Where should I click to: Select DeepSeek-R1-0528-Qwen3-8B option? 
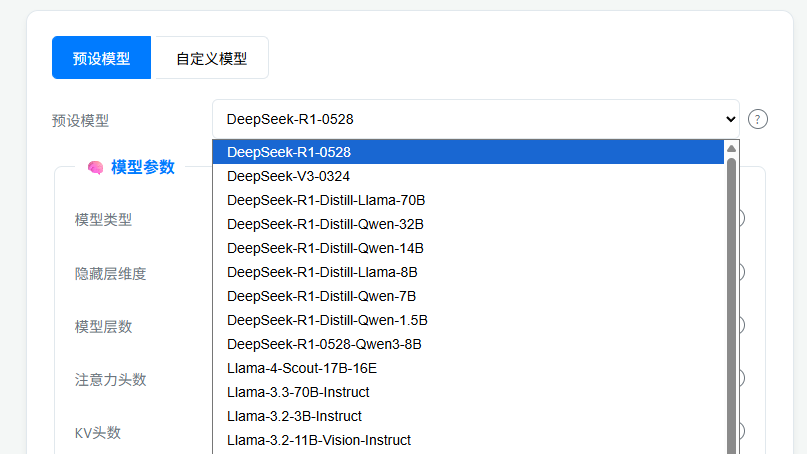[468, 344]
